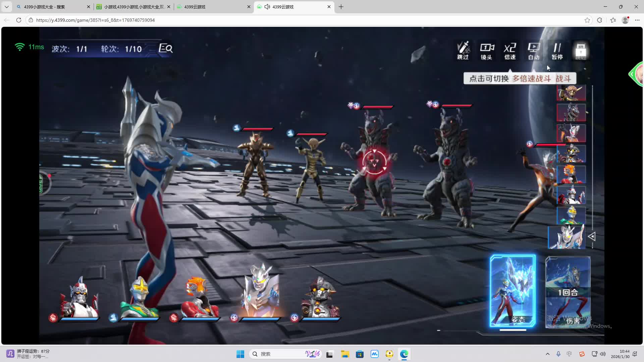This screenshot has height=362, width=644.
Task: Mute audio via the tab speaker icon
Action: point(267,7)
